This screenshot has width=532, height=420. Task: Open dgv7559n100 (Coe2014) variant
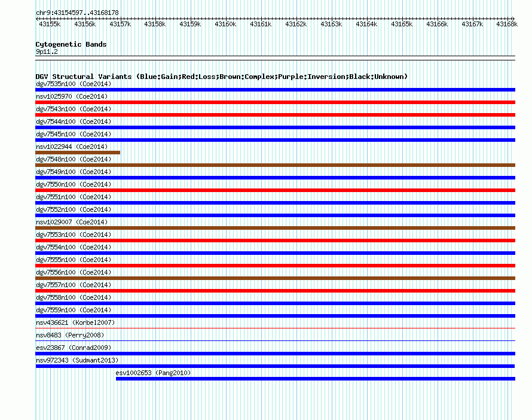coord(74,310)
